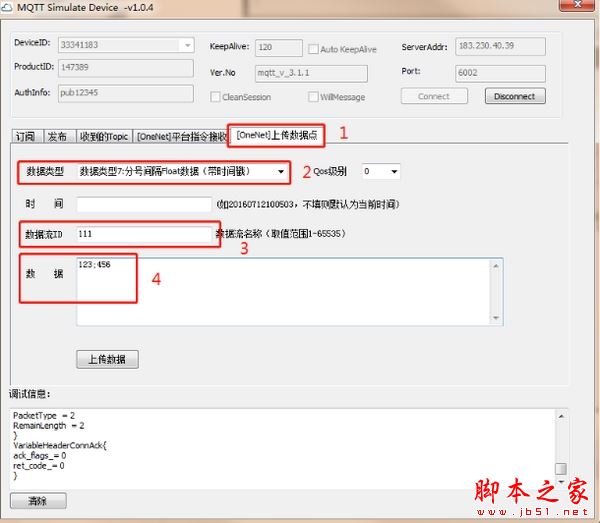Click the Connect button

(434, 96)
